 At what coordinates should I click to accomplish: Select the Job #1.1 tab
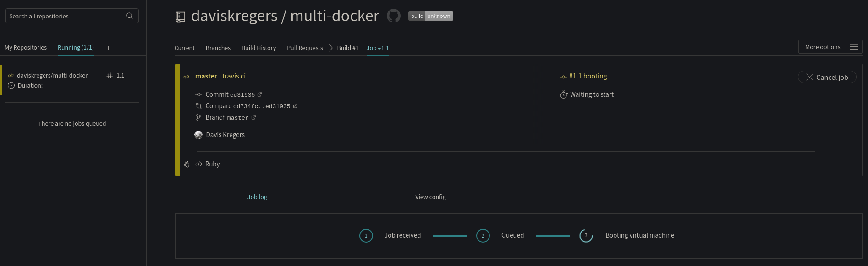point(378,48)
